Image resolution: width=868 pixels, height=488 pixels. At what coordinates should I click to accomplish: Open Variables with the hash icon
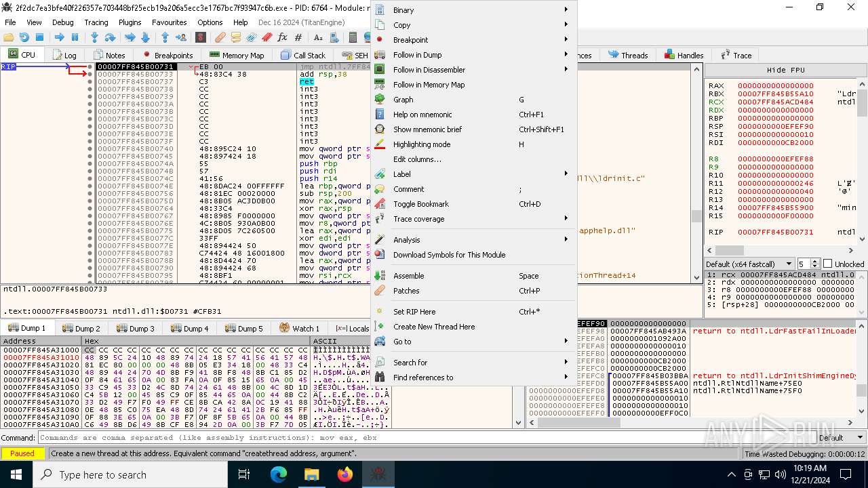[x=298, y=37]
